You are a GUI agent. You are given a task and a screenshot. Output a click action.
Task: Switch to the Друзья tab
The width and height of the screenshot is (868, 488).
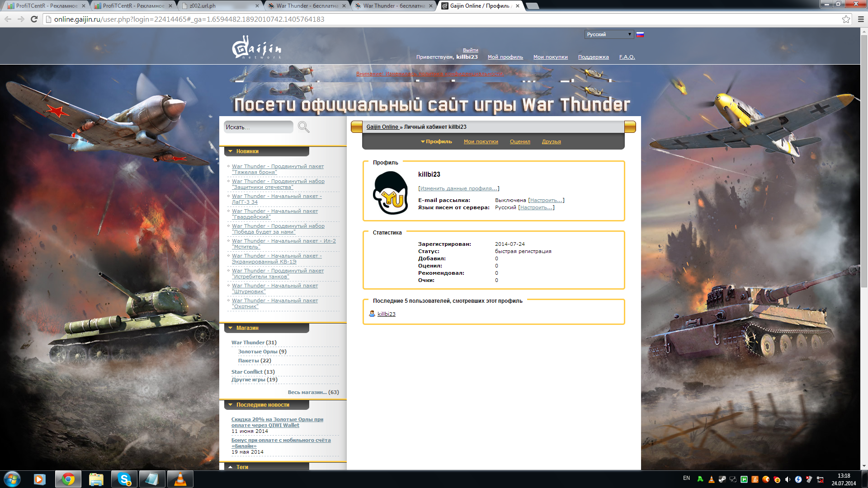551,141
